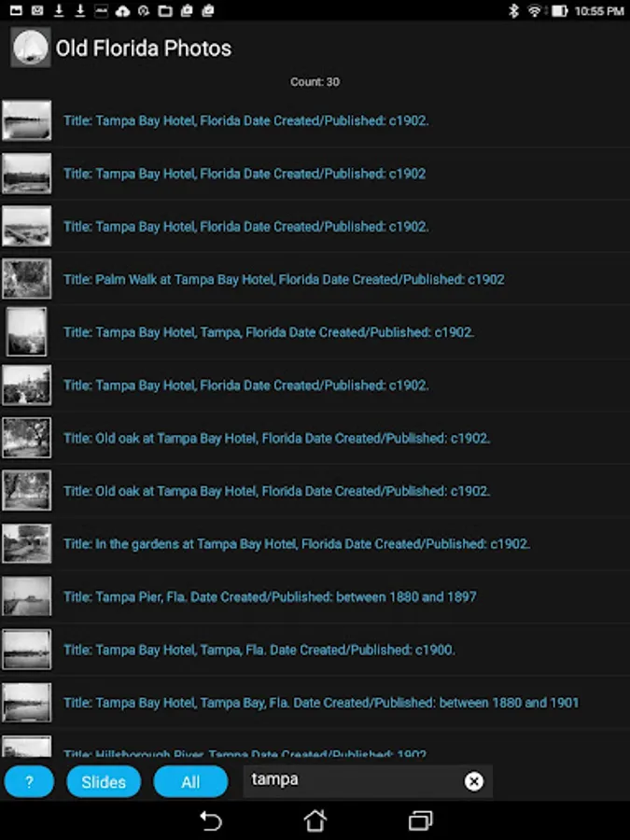The height and width of the screenshot is (840, 630).
Task: Open the recent apps navigation button
Action: coord(421,820)
